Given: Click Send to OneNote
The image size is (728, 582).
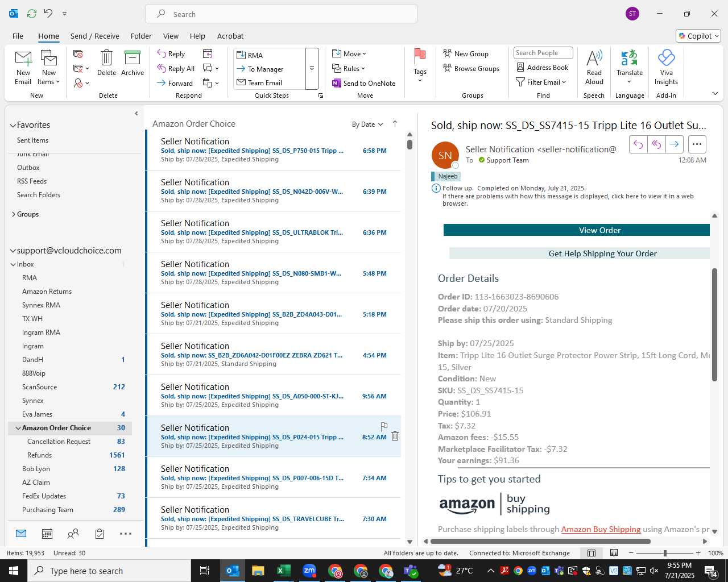Looking at the screenshot, I should coord(364,83).
